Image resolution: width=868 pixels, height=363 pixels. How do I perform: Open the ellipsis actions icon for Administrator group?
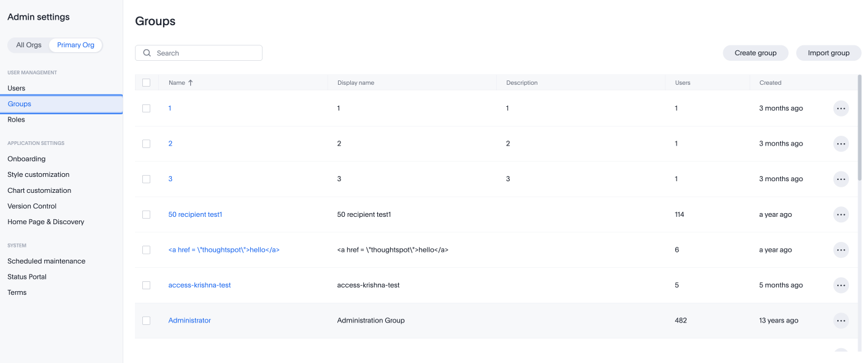[841, 320]
